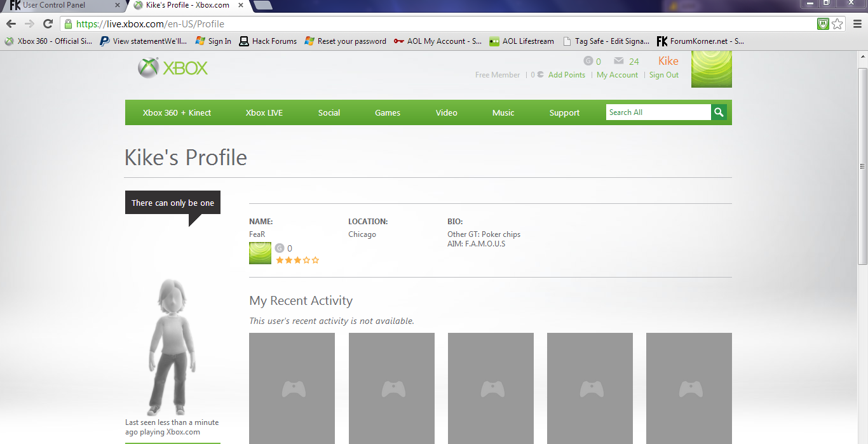Click the message count 24 in header
Screen dimensions: 868x444
click(x=634, y=62)
